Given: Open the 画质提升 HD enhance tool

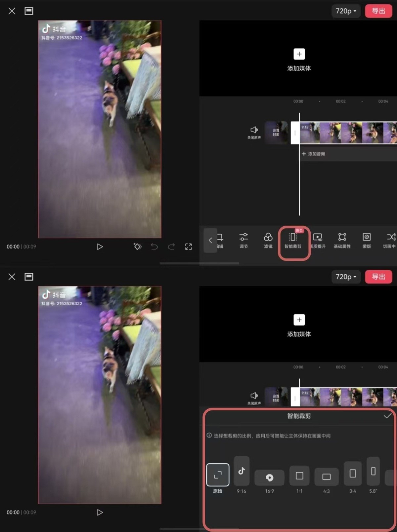Looking at the screenshot, I should coord(318,240).
